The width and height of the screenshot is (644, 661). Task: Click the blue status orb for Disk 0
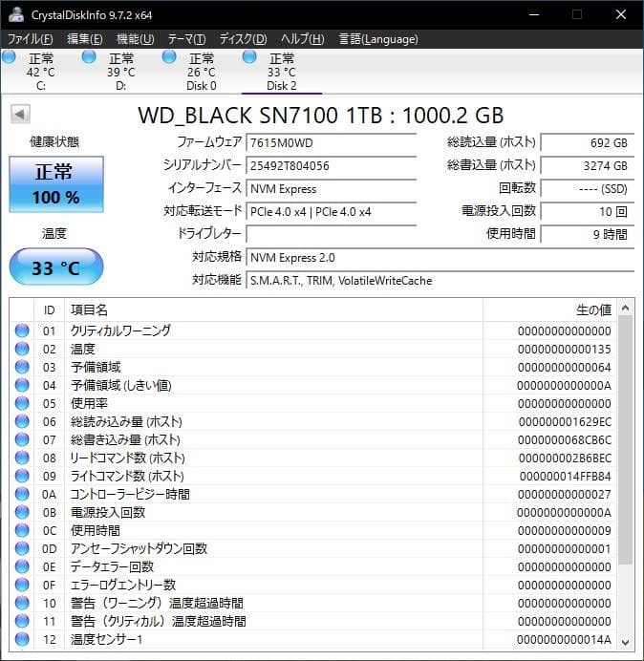click(x=169, y=57)
